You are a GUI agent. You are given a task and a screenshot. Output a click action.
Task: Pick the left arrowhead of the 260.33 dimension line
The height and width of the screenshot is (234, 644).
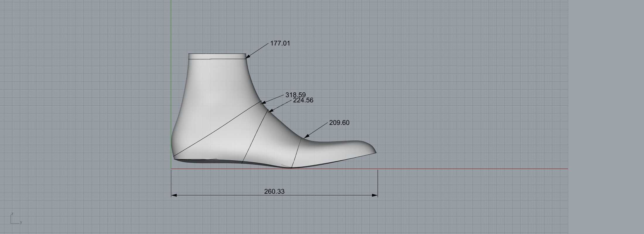click(174, 195)
